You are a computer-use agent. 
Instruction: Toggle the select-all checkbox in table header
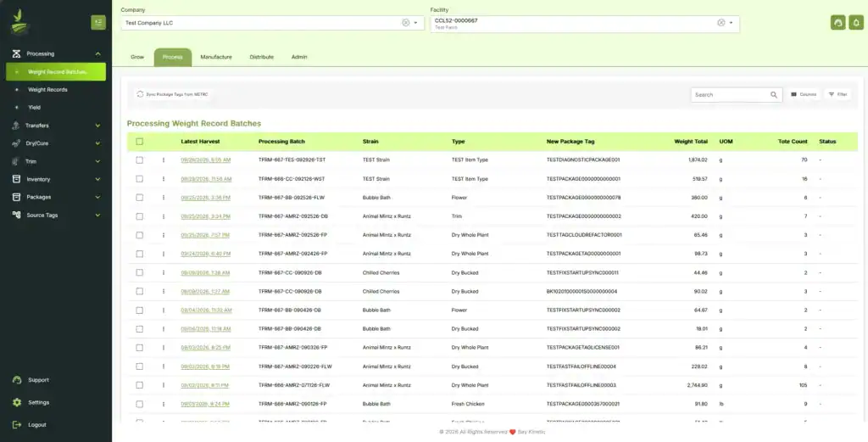tap(140, 142)
